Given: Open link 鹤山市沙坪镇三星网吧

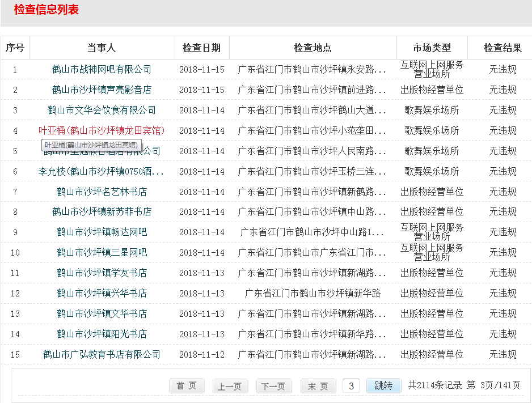Looking at the screenshot, I should click(x=102, y=252).
